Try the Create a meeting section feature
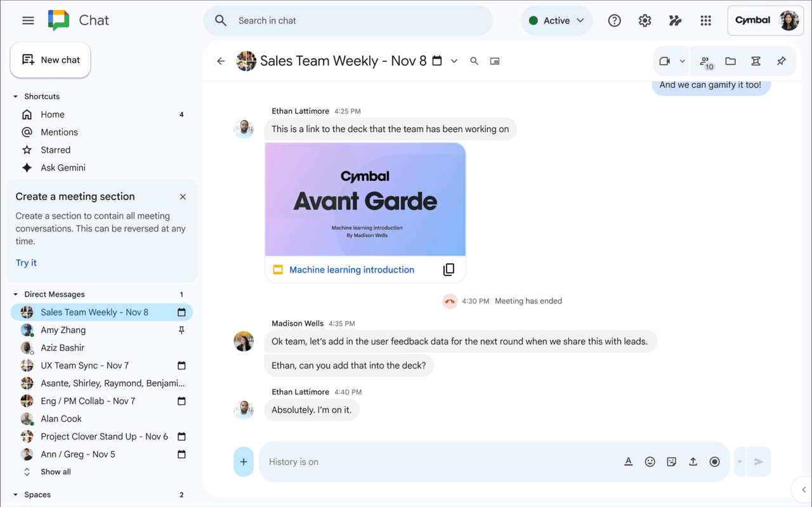Screen dimensions: 812x507 (25, 262)
